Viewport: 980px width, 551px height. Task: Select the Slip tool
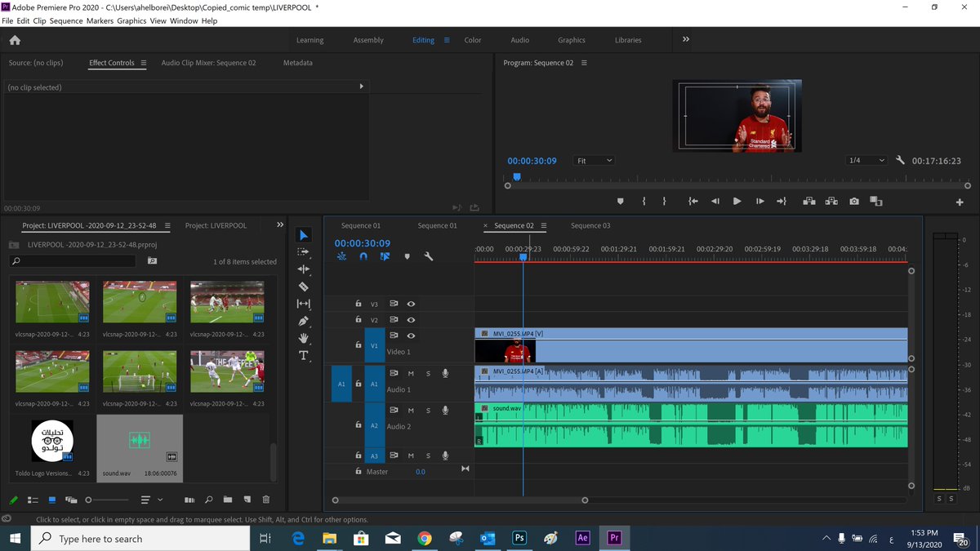[304, 304]
